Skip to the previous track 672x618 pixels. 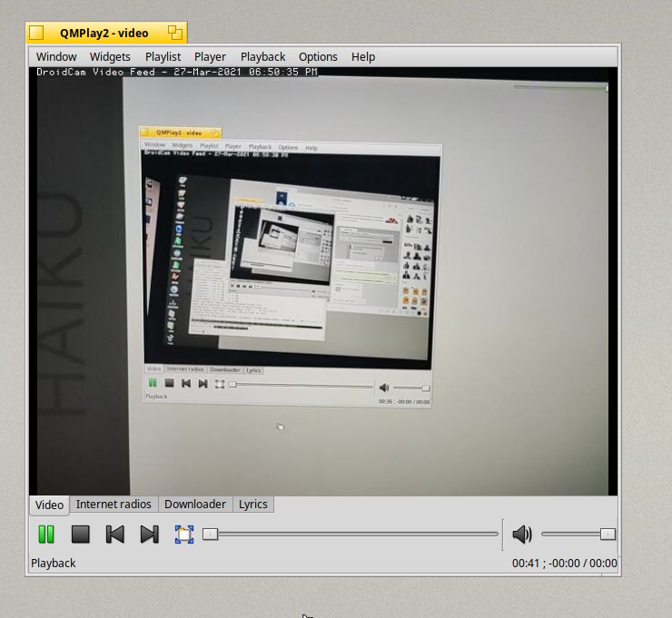pyautogui.click(x=114, y=535)
